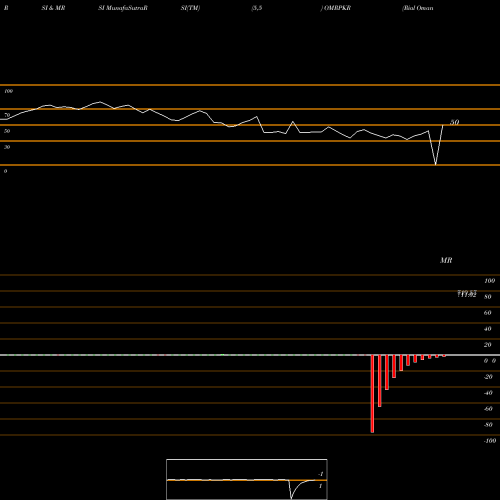Viewport: 500px width, 500px height.
Task: Click the 'SI(TM)' header label
Action: point(190,8)
